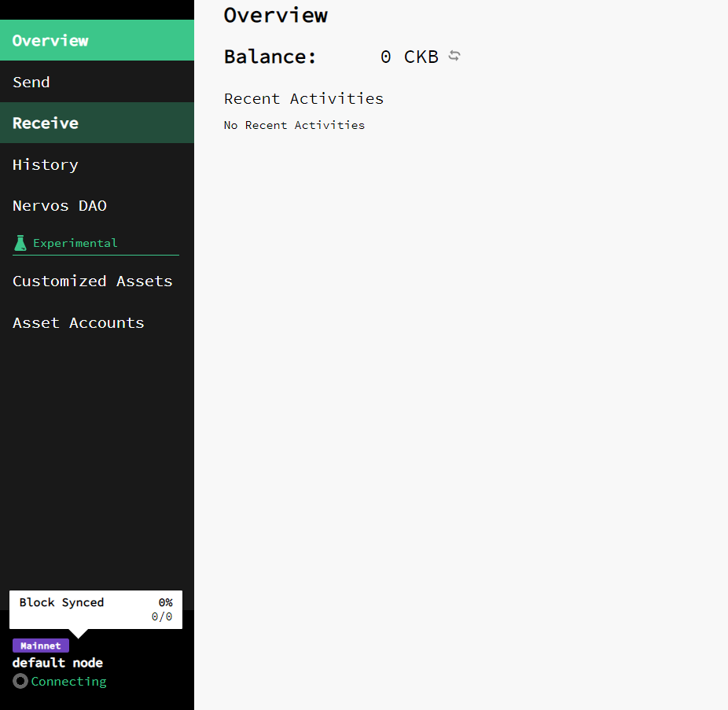Open Asset Accounts
Screen dimensions: 728x710
pos(97,322)
